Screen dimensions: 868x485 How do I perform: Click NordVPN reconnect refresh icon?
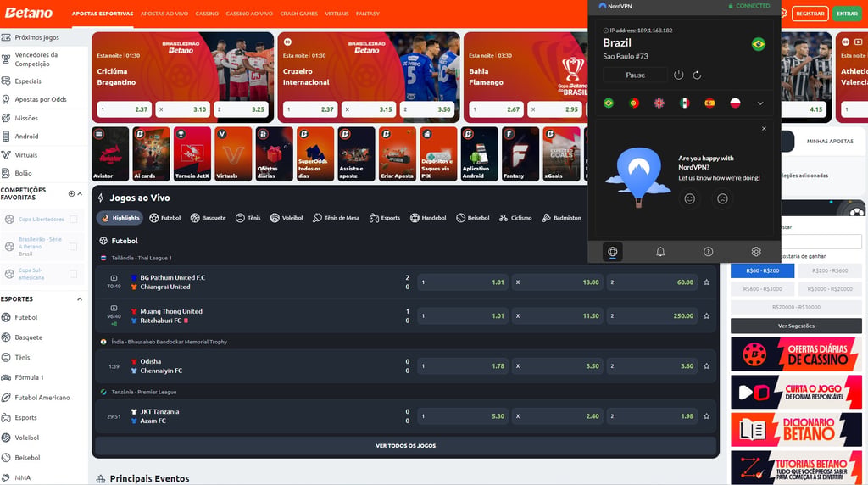tap(697, 75)
